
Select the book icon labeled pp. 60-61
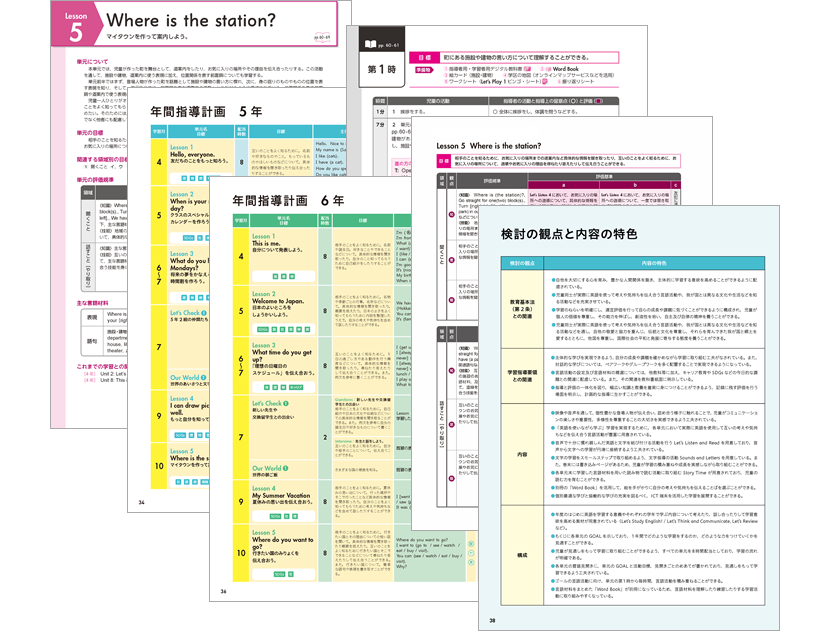point(373,42)
